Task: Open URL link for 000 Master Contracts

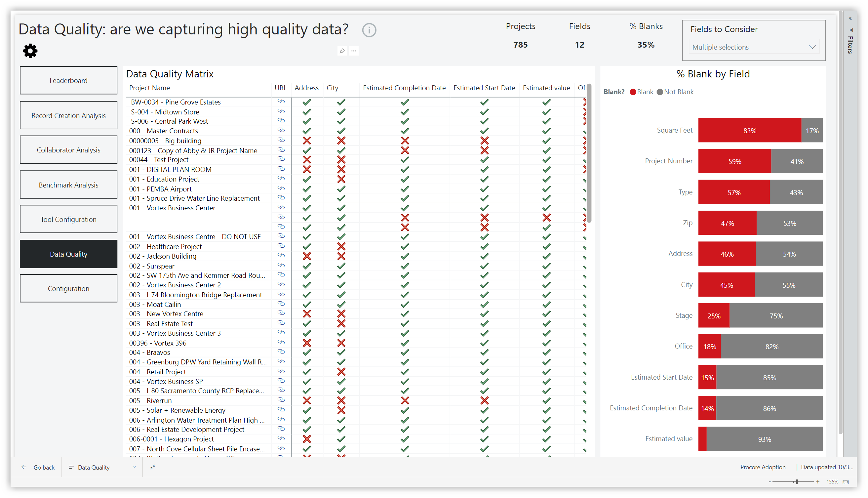Action: pyautogui.click(x=281, y=130)
